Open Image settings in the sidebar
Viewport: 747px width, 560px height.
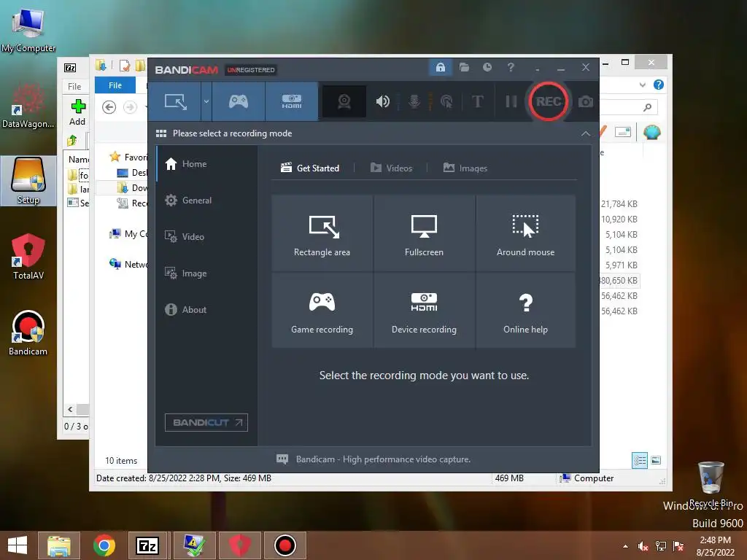click(207, 273)
